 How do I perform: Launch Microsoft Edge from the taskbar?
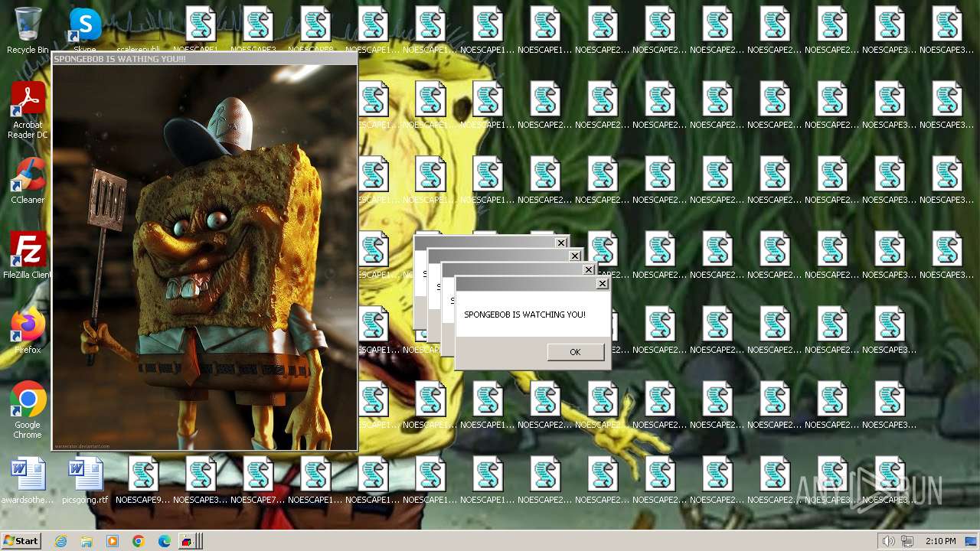[165, 541]
